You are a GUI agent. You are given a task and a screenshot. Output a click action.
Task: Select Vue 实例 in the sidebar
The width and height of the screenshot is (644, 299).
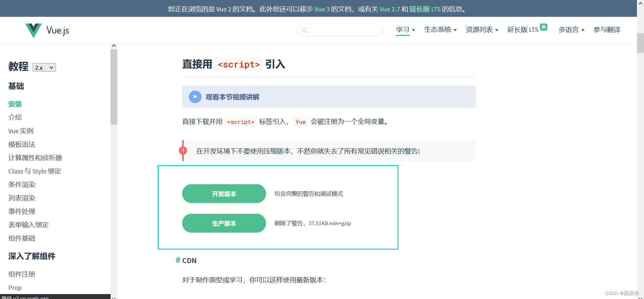(x=21, y=131)
